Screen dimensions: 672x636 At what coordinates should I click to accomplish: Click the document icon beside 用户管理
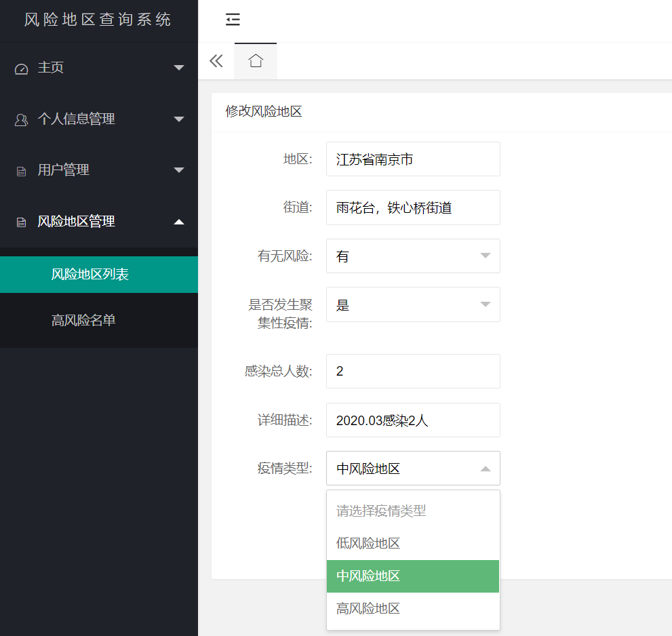(21, 172)
